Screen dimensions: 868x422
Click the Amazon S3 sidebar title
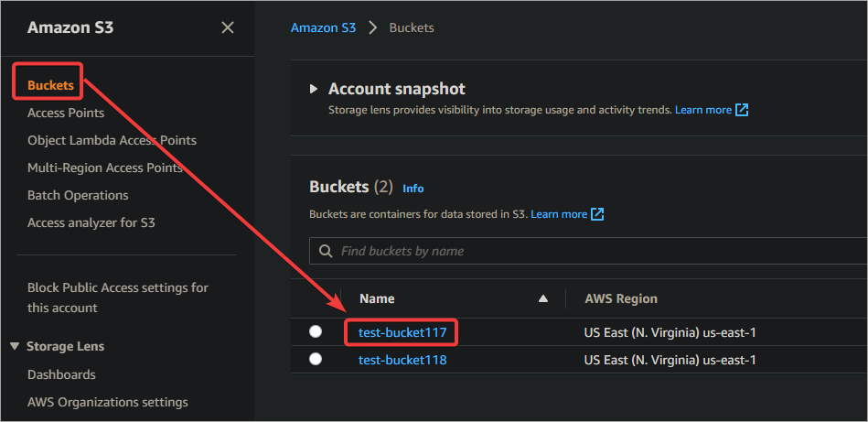[70, 27]
